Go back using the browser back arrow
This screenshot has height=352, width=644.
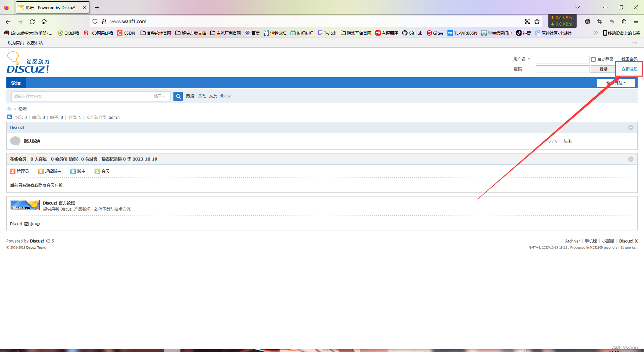click(x=8, y=21)
